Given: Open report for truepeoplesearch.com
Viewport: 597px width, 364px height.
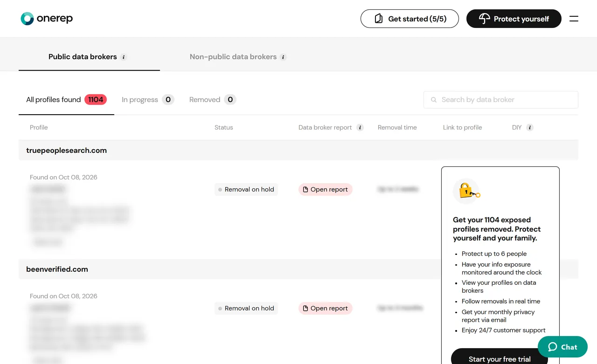Looking at the screenshot, I should click(326, 190).
